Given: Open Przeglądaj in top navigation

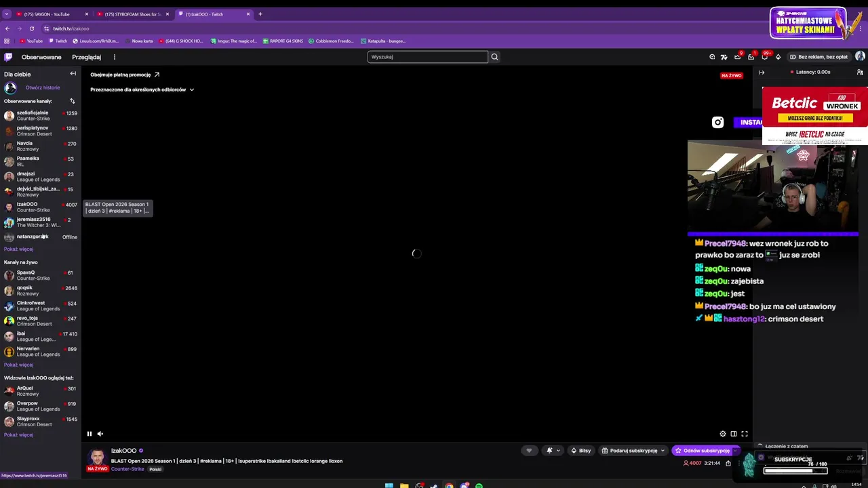Looking at the screenshot, I should coord(87,57).
